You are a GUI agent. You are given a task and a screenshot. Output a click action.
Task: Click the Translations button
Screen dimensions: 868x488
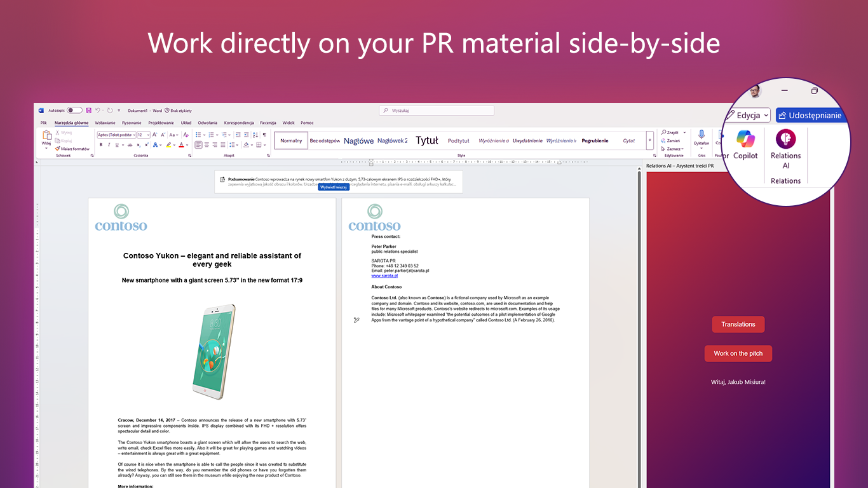(x=738, y=325)
